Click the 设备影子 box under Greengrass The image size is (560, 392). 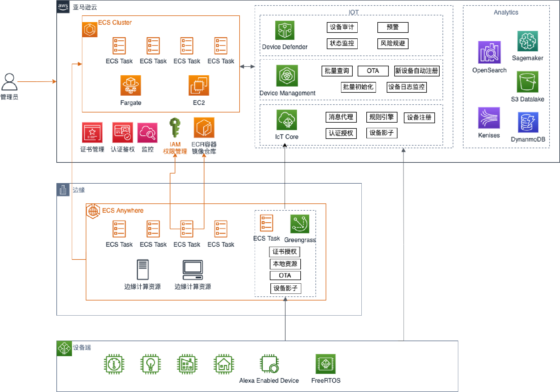click(286, 288)
